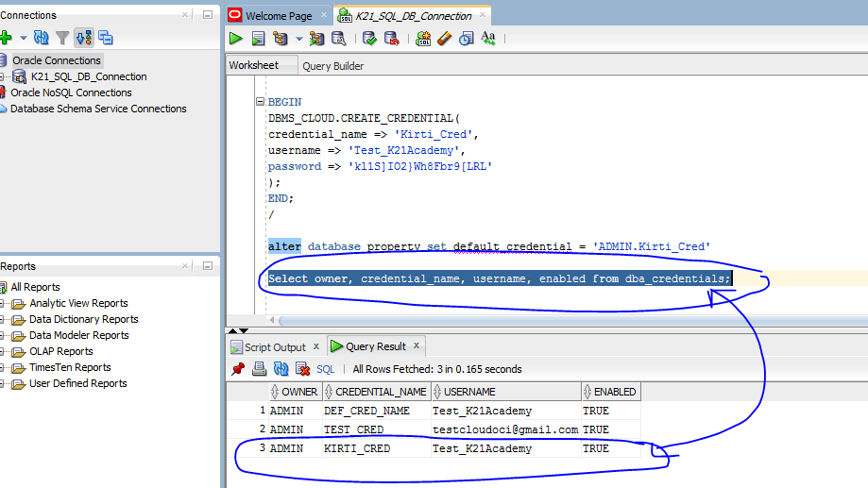Sort by the USERNAME column header
This screenshot has width=868, height=488.
pyautogui.click(x=506, y=392)
